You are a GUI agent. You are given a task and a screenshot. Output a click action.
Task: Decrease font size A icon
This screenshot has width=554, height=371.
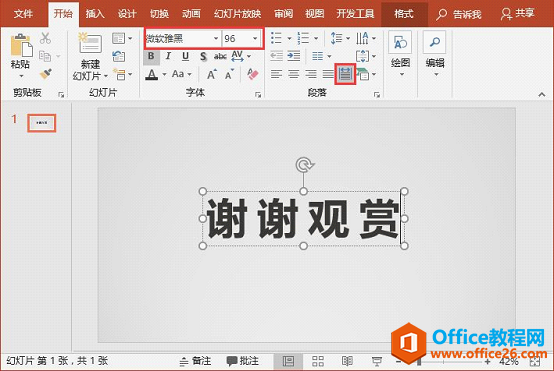229,74
